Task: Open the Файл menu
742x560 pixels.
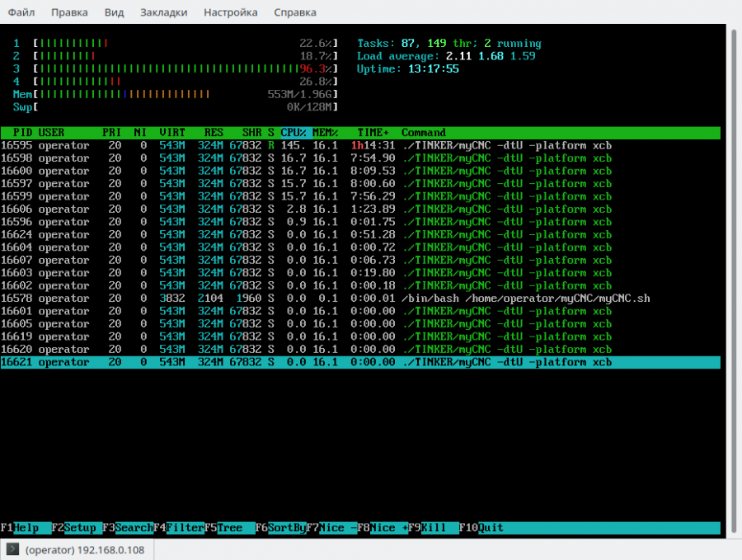Action: [21, 12]
